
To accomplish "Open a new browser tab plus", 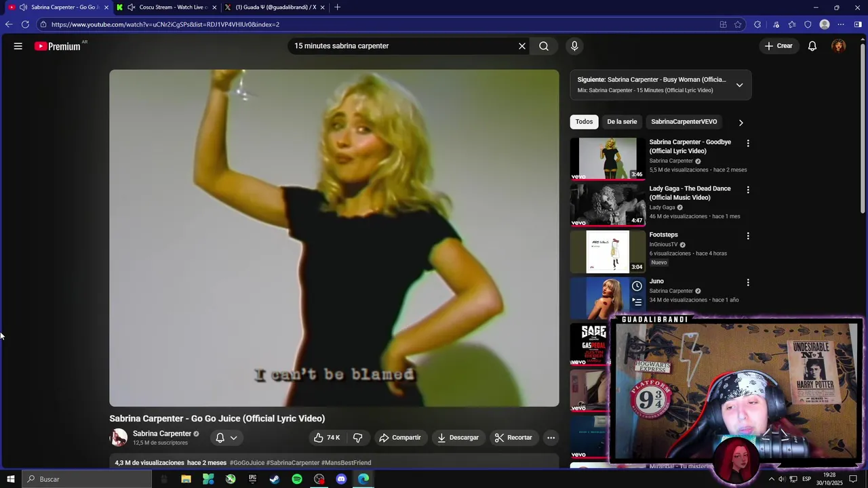I will 337,7.
